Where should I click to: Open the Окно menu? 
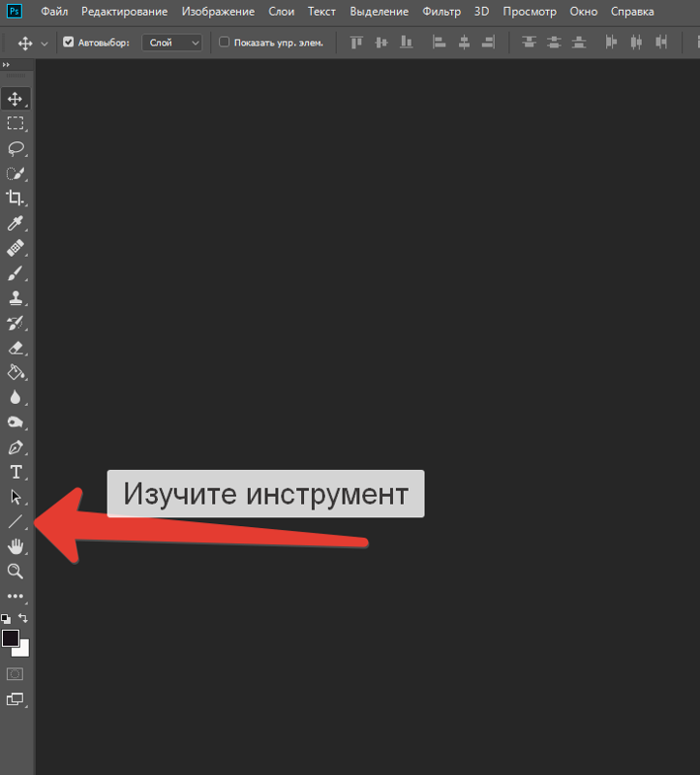584,12
